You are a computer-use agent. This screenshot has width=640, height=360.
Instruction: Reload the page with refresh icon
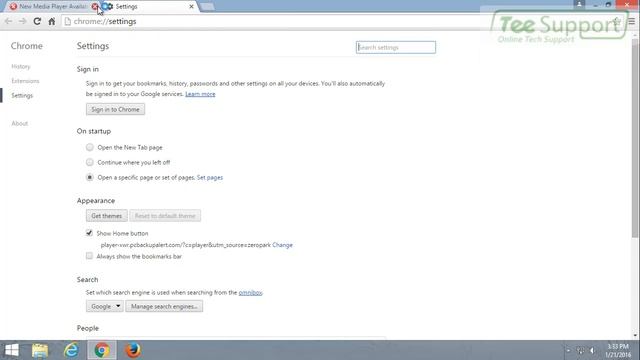(x=37, y=21)
